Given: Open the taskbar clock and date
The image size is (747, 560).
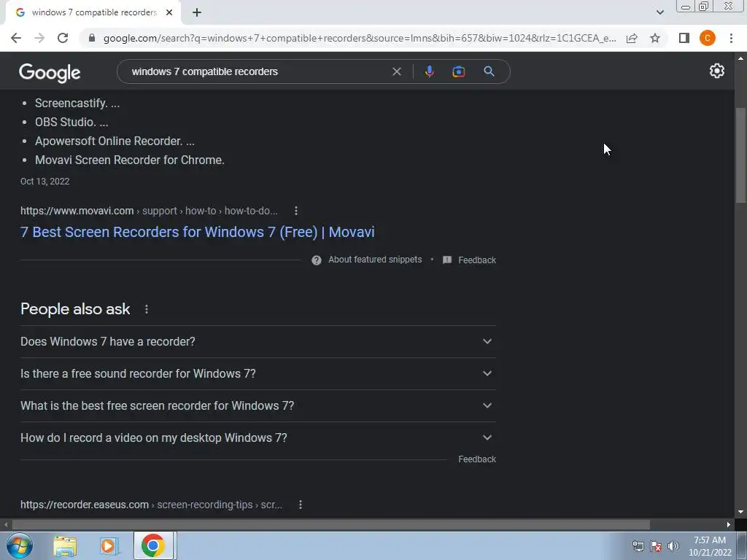Looking at the screenshot, I should pos(710,546).
